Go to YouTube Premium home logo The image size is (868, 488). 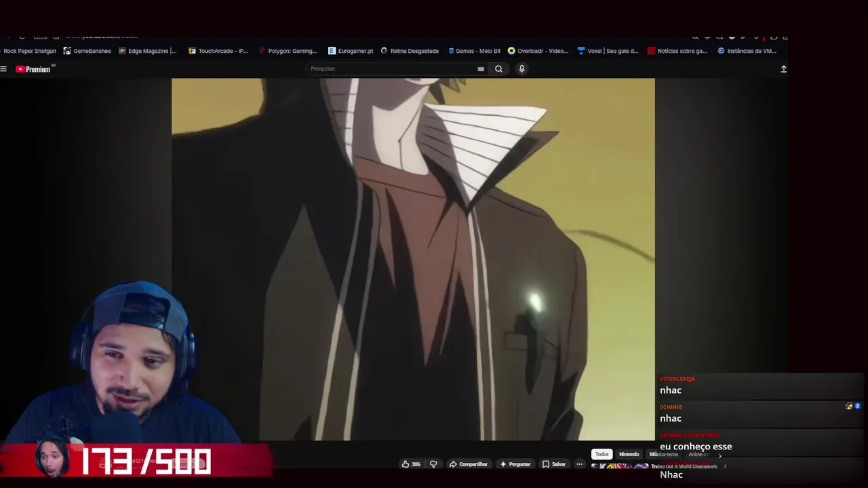[x=33, y=68]
